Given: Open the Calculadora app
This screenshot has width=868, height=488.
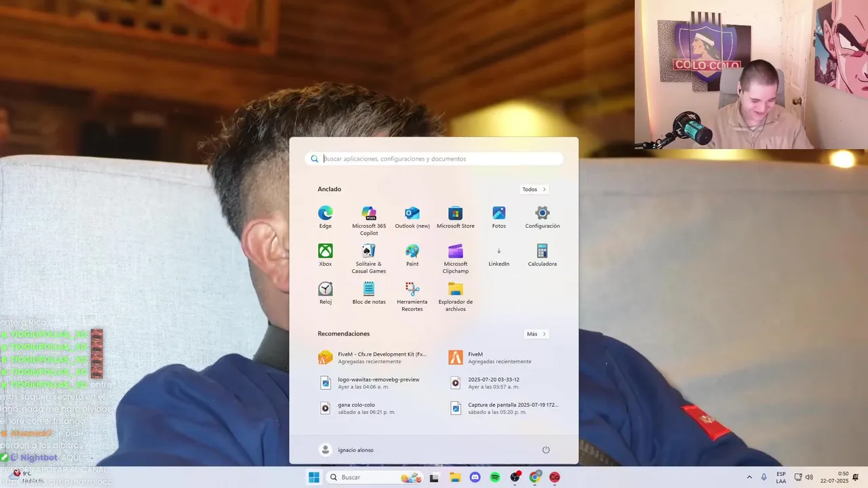Looking at the screenshot, I should pos(542,255).
